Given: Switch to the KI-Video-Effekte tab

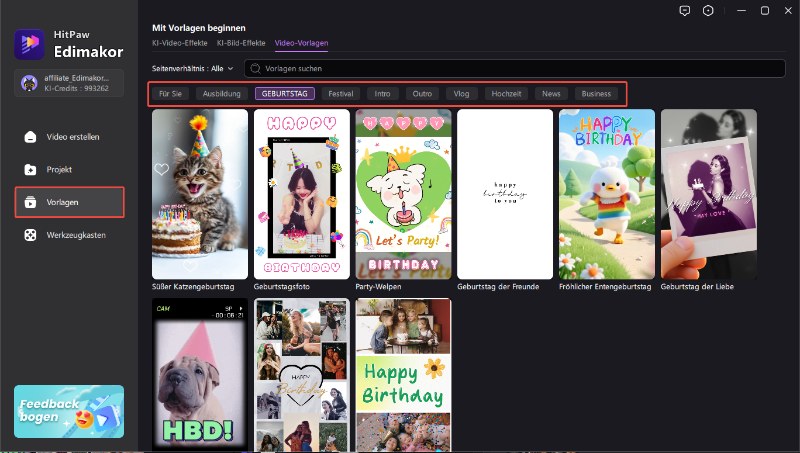Looking at the screenshot, I should pos(179,44).
